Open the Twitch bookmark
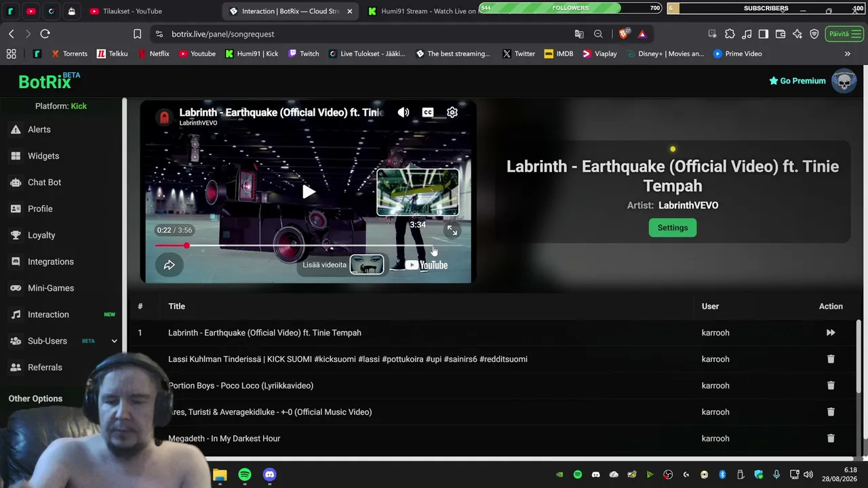Viewport: 868px width, 488px height. 303,54
